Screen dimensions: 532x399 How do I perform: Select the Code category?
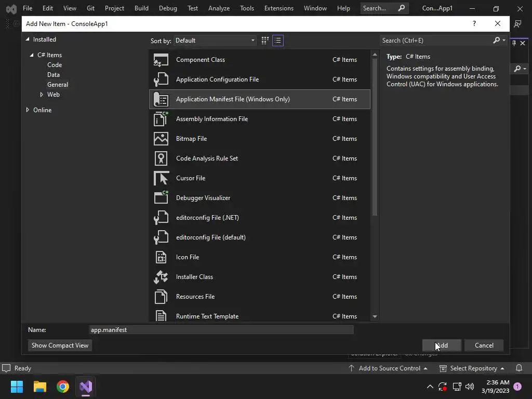(55, 65)
